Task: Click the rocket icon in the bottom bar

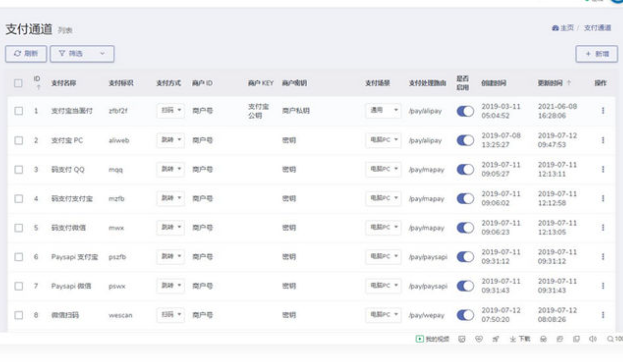Action: pos(495,339)
